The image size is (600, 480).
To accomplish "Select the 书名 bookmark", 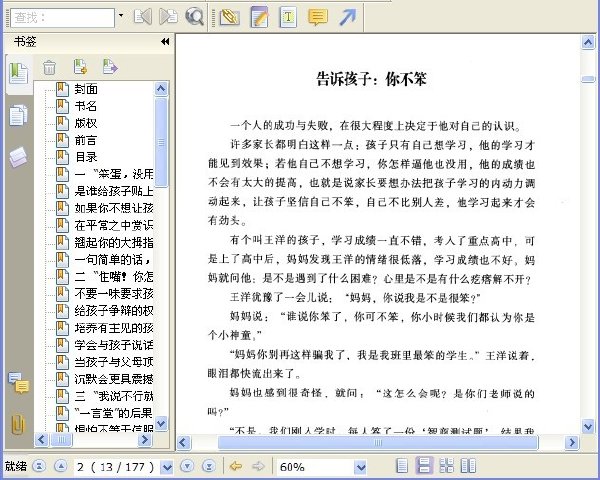I will 86,106.
